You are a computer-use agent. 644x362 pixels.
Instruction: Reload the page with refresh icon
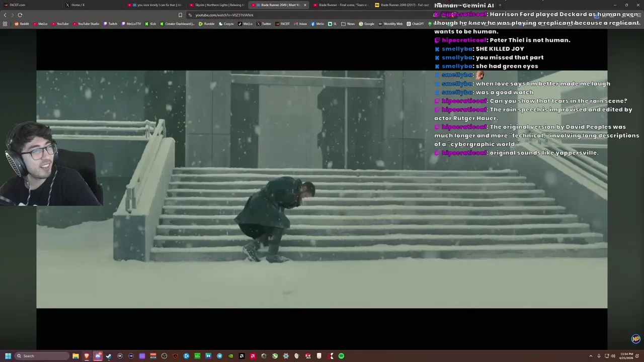click(x=20, y=15)
